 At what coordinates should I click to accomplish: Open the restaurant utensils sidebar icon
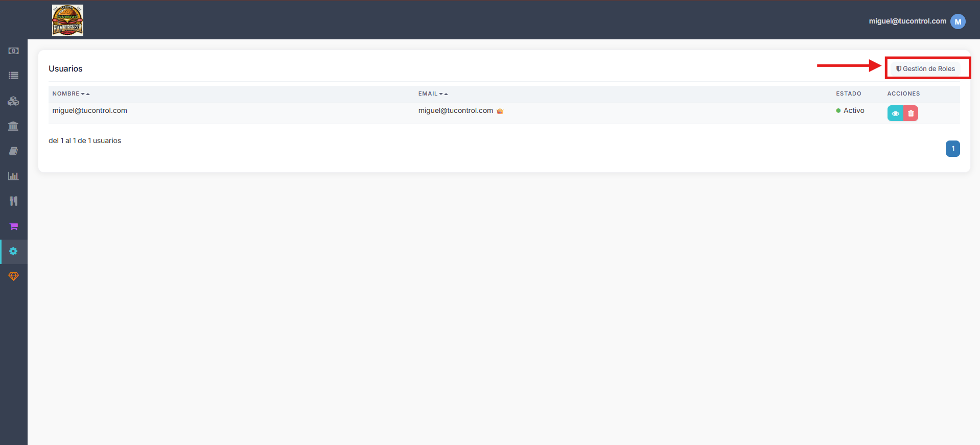13,201
